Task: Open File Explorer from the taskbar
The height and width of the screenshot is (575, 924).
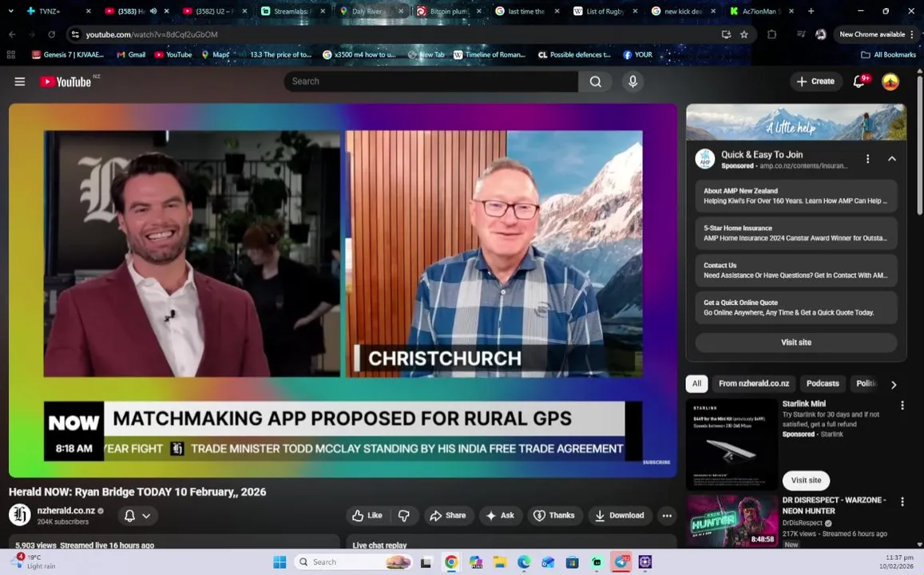Action: 500,562
